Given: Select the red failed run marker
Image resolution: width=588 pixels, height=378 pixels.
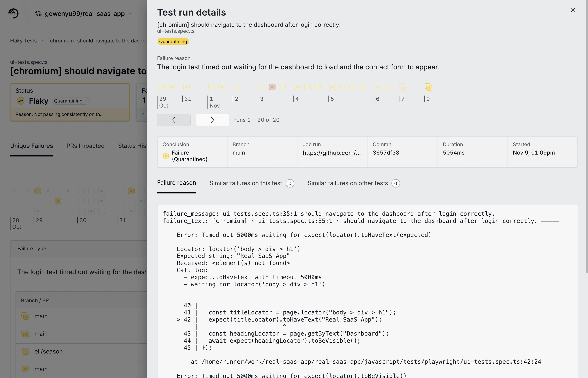Looking at the screenshot, I should point(272,87).
